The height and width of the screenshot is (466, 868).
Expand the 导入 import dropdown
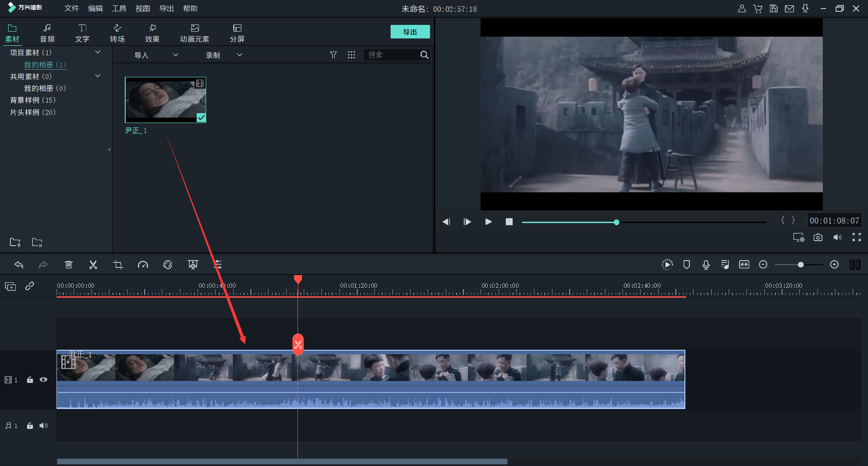(x=176, y=55)
